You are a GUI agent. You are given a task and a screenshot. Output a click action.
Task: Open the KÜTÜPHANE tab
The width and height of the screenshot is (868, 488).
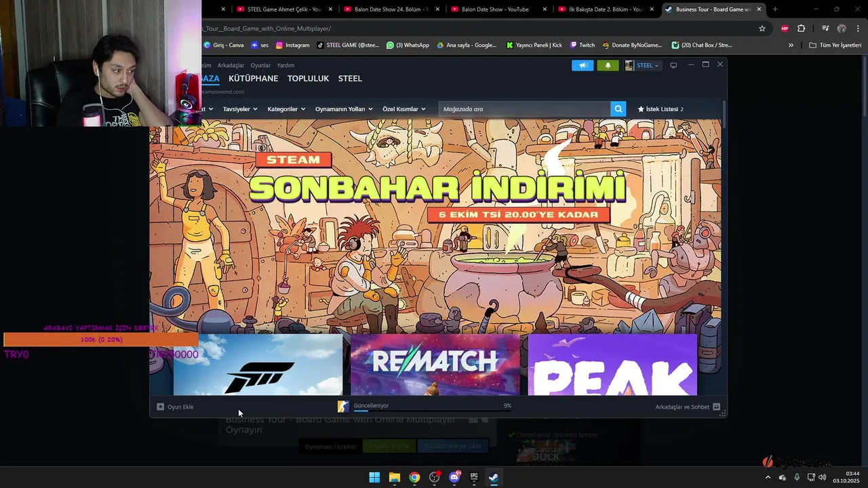click(x=253, y=79)
